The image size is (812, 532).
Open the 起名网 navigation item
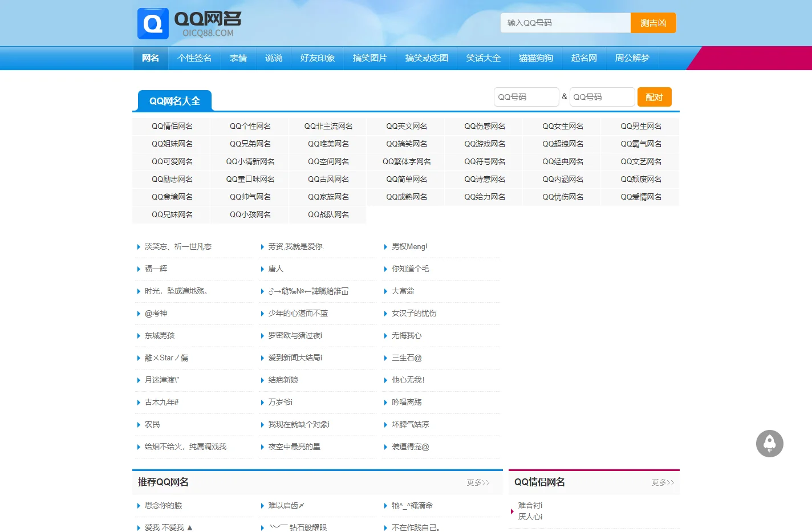point(584,58)
